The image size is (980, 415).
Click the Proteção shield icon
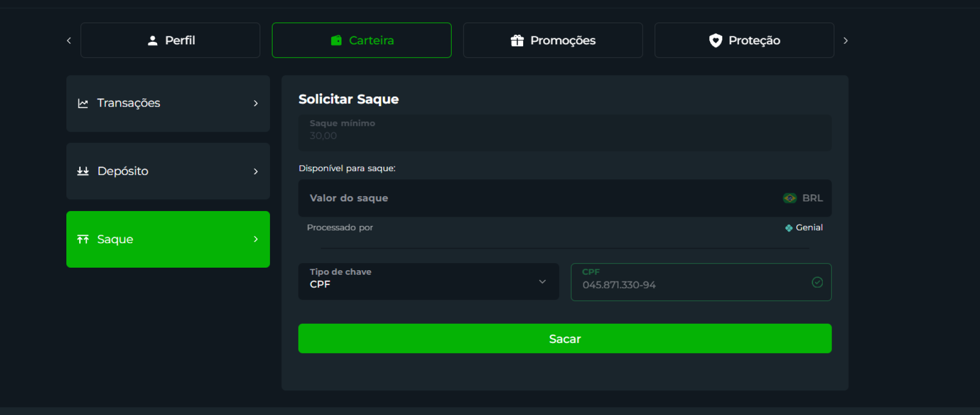click(x=716, y=40)
